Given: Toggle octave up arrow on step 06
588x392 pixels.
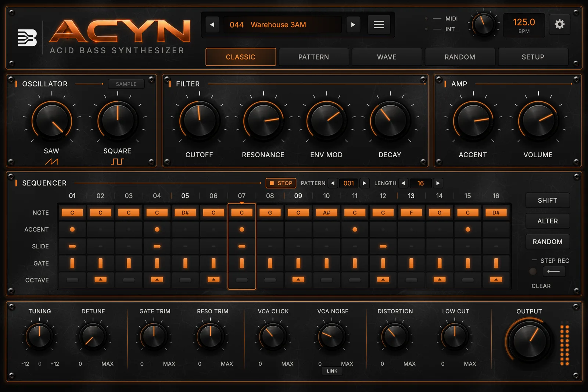Looking at the screenshot, I should click(214, 280).
